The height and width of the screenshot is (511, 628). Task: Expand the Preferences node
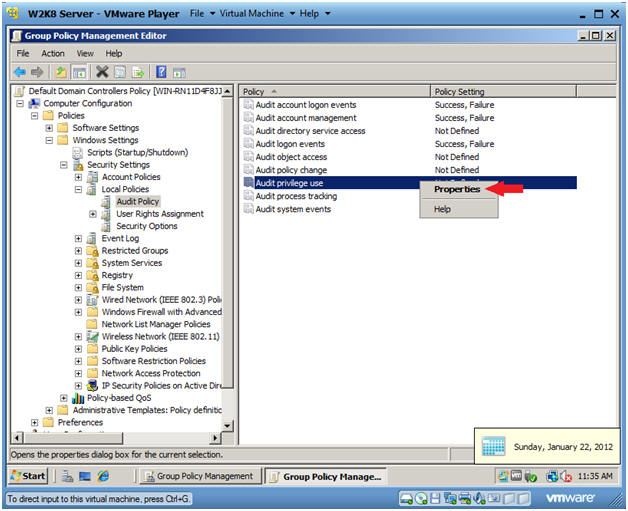tap(34, 422)
